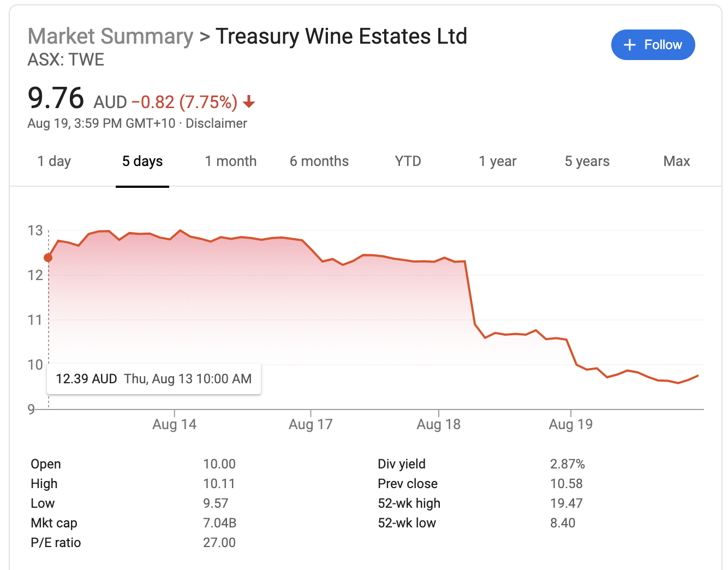
Task: Show the 6 months chart
Action: [319, 162]
